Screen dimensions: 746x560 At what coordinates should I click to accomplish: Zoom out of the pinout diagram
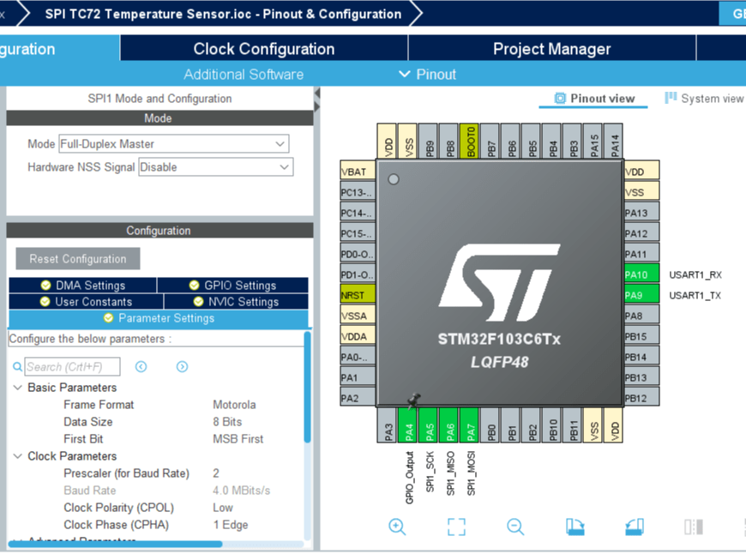click(515, 526)
